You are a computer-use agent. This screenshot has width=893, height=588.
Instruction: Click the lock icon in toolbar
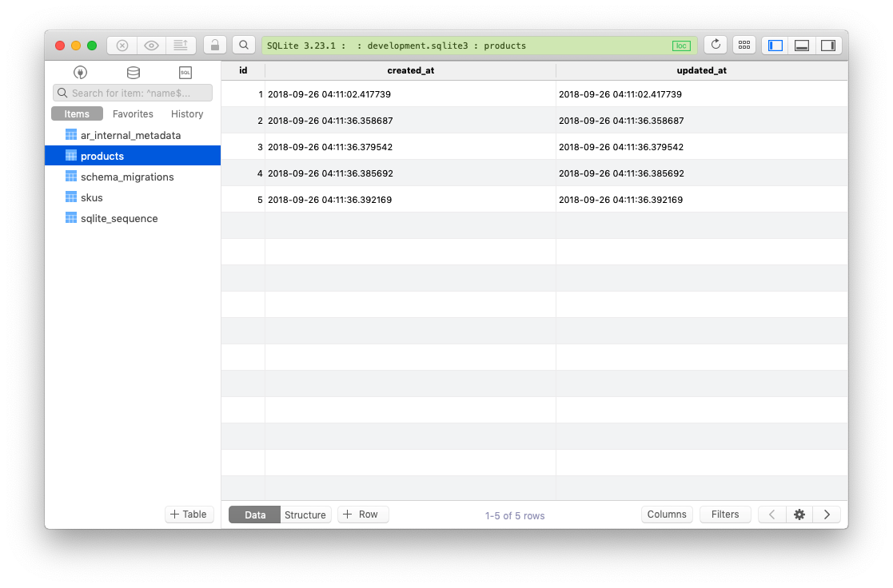coord(215,46)
